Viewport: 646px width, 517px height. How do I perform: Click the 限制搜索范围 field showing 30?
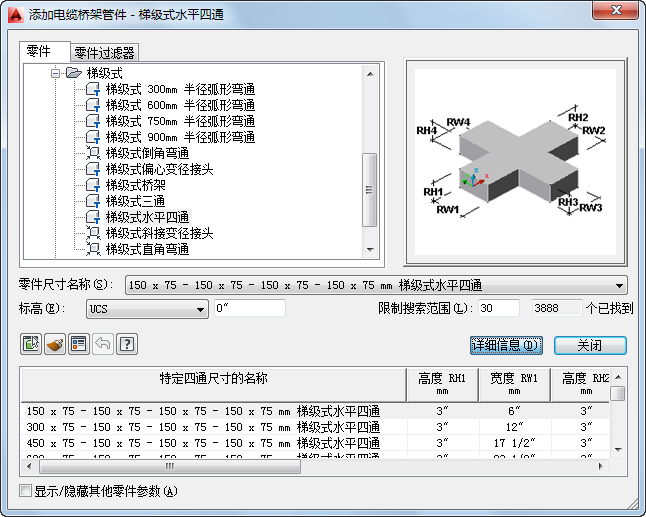coord(499,308)
